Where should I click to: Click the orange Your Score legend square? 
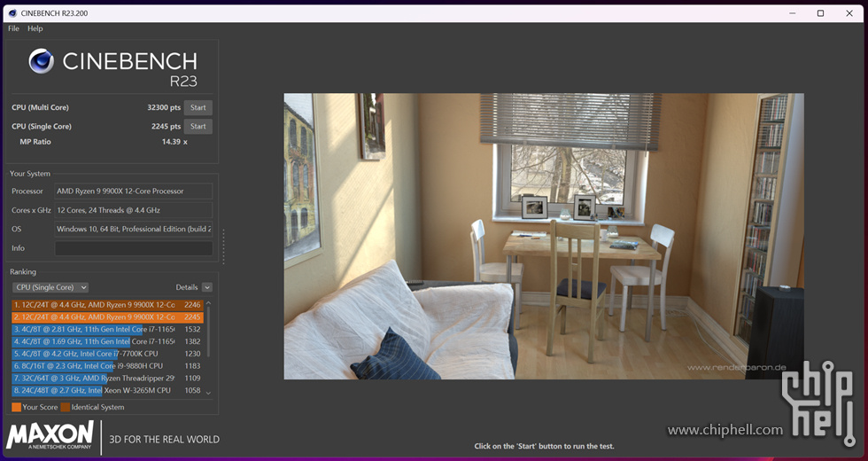tap(16, 408)
